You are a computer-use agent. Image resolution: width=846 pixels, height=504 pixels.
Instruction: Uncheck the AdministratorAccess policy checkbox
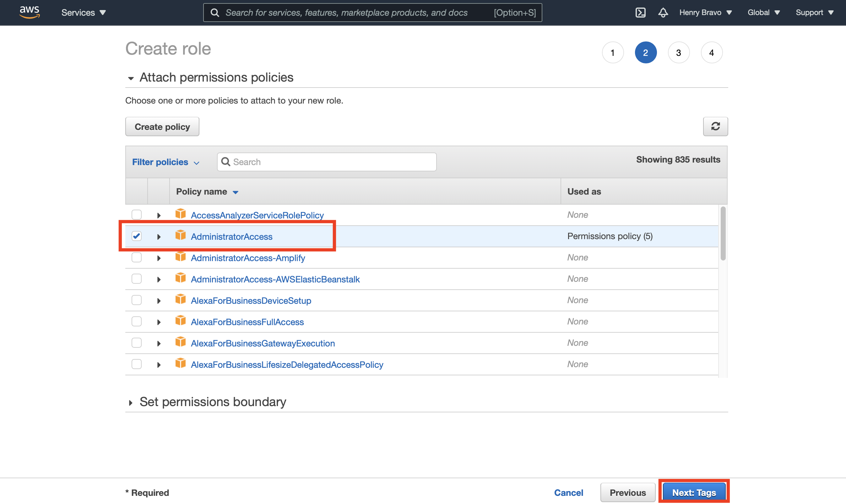(137, 236)
